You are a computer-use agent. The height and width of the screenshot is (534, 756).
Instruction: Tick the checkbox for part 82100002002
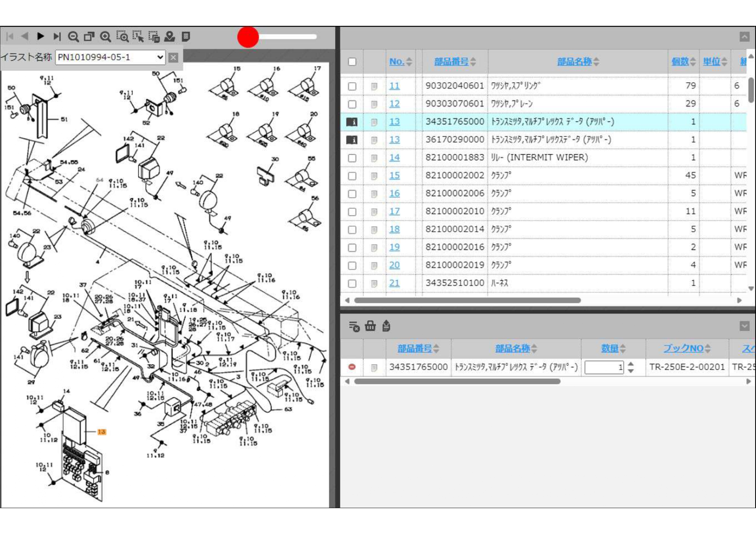[352, 176]
